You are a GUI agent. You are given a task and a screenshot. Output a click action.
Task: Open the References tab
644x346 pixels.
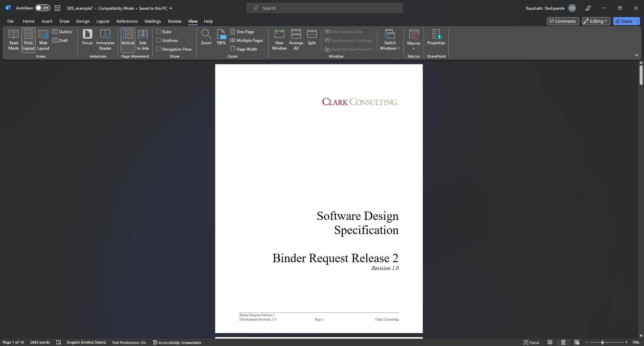click(x=127, y=21)
